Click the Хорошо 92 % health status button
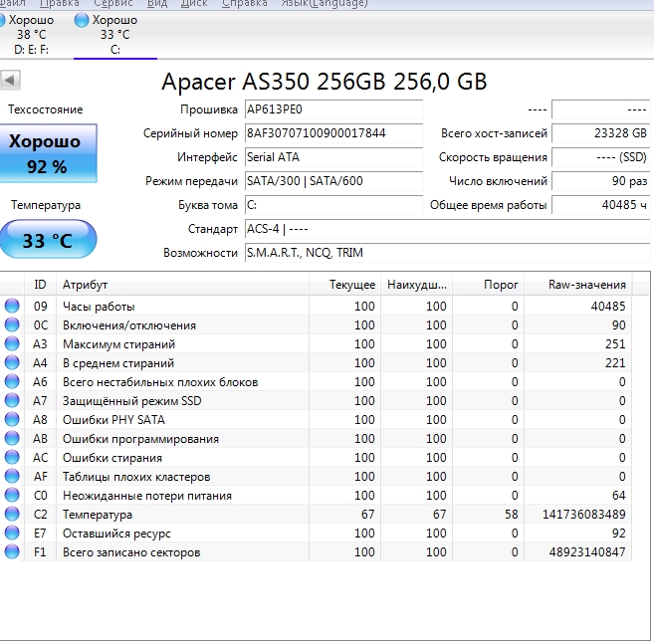Image resolution: width=654 pixels, height=644 pixels. click(48, 154)
